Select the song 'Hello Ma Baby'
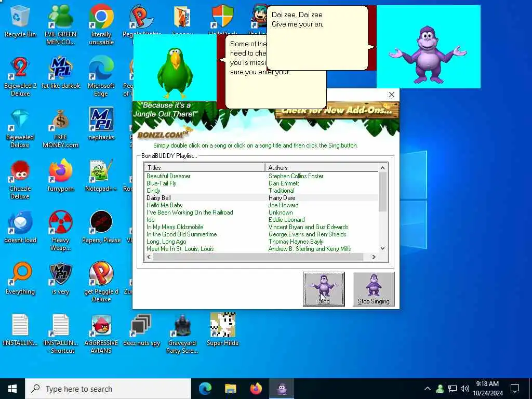Image resolution: width=532 pixels, height=399 pixels. pos(164,205)
